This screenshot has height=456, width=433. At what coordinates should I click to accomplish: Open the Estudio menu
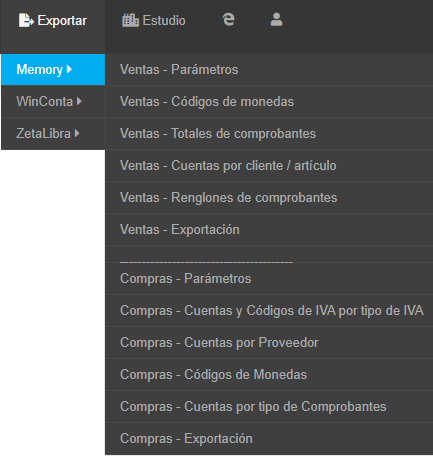pyautogui.click(x=154, y=21)
